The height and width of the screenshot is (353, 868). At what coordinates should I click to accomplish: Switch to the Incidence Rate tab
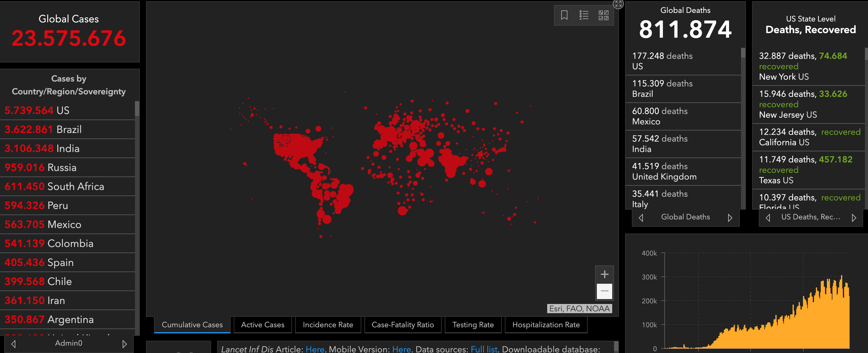(x=328, y=325)
